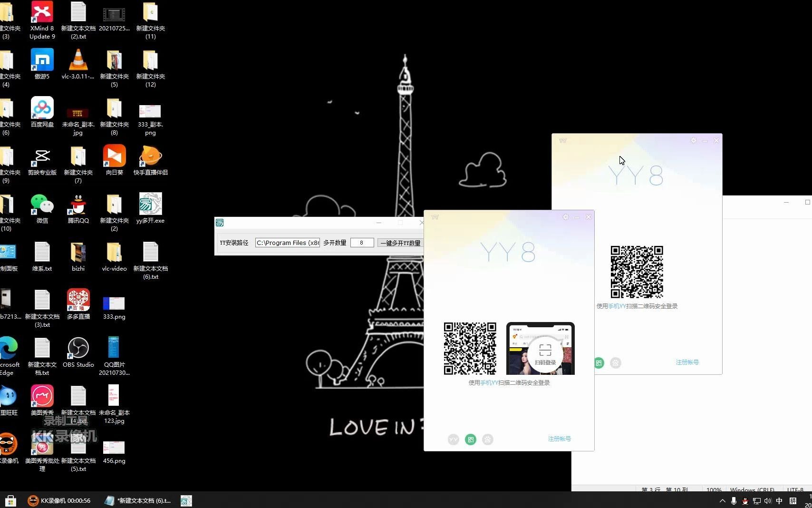The height and width of the screenshot is (508, 812).
Task: Select green QR login icon in rear YY8 window
Action: point(599,363)
